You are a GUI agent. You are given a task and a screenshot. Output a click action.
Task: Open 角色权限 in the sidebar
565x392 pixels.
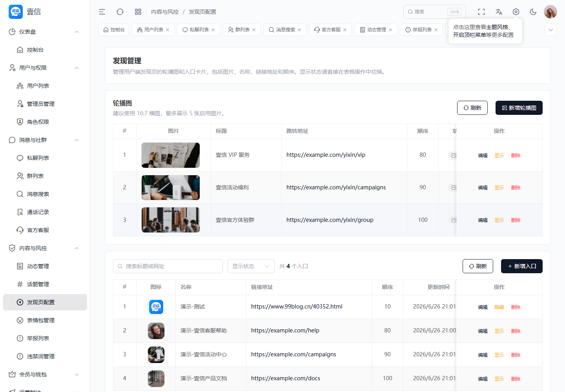[x=45, y=122]
